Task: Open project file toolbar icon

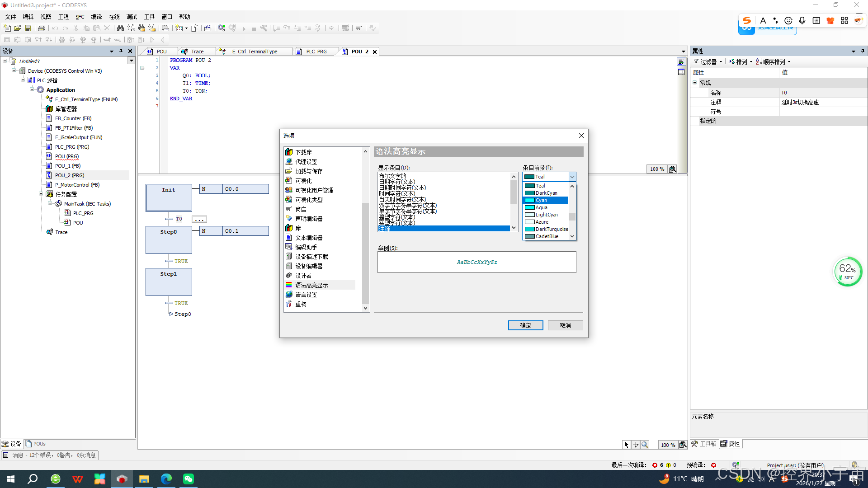Action: (x=17, y=28)
